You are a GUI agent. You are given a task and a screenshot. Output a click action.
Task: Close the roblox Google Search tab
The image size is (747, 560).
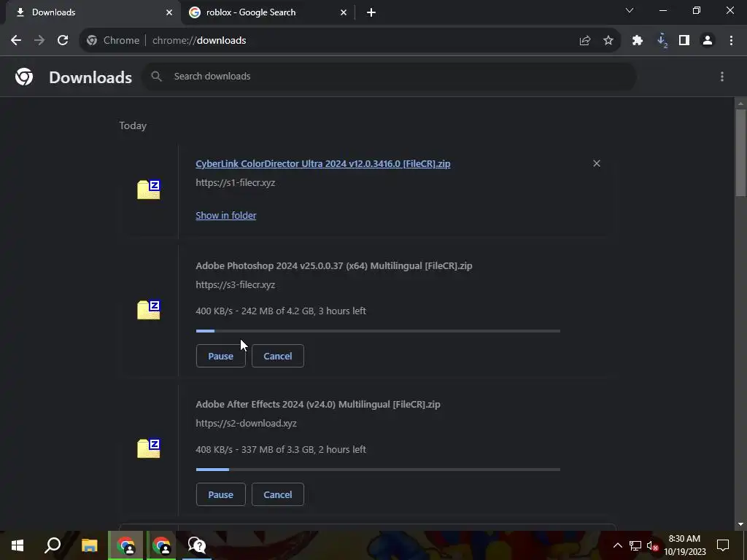(x=344, y=12)
